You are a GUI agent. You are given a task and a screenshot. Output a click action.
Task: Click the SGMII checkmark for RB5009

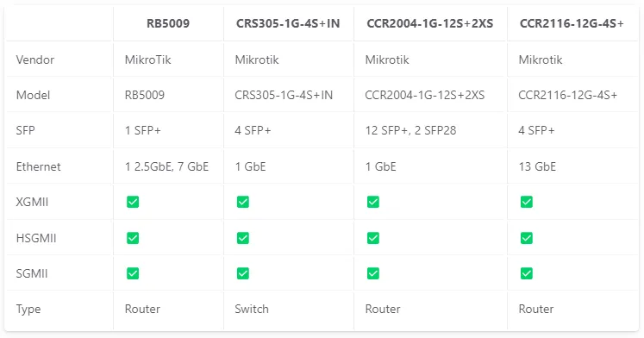133,273
